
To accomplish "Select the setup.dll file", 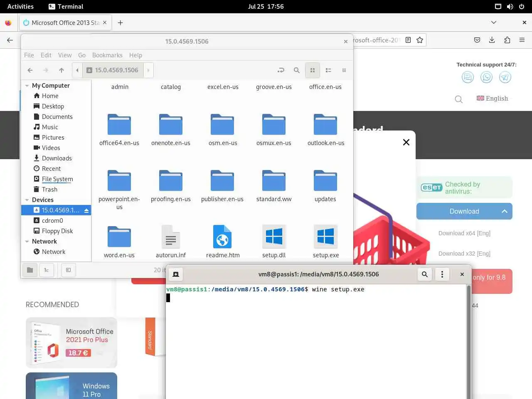I will [274, 242].
